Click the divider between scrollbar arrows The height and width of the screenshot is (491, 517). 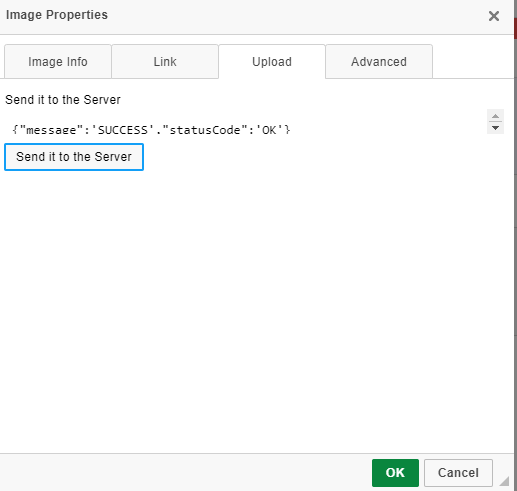[x=495, y=122]
